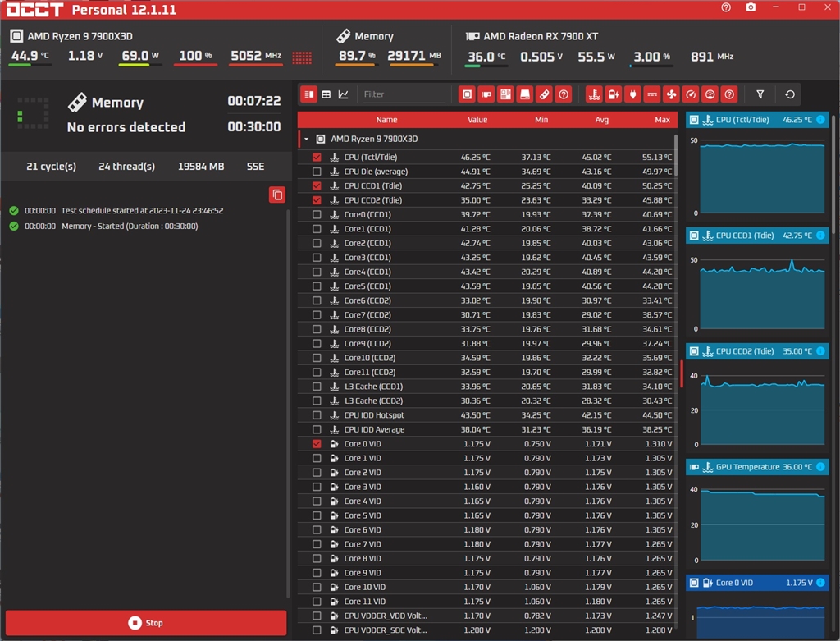
Task: Enable the L3 Cache (CCD1) checkbox
Action: click(317, 387)
